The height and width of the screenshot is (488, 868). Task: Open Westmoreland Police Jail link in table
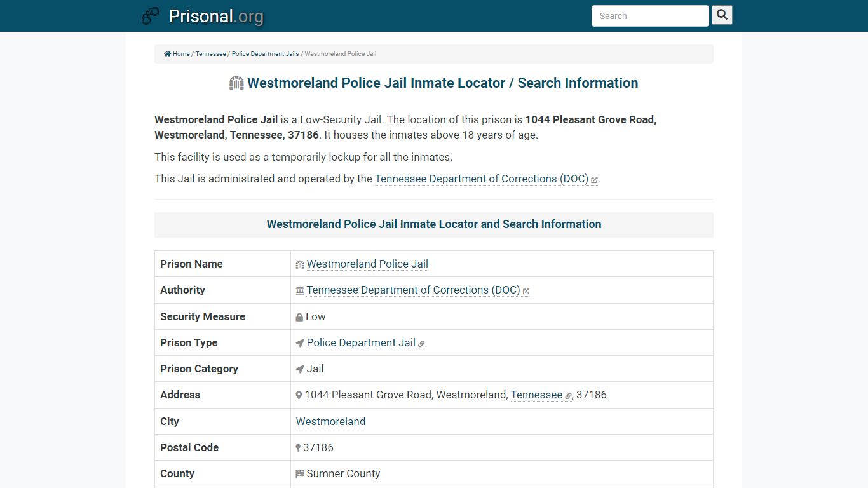[367, 264]
